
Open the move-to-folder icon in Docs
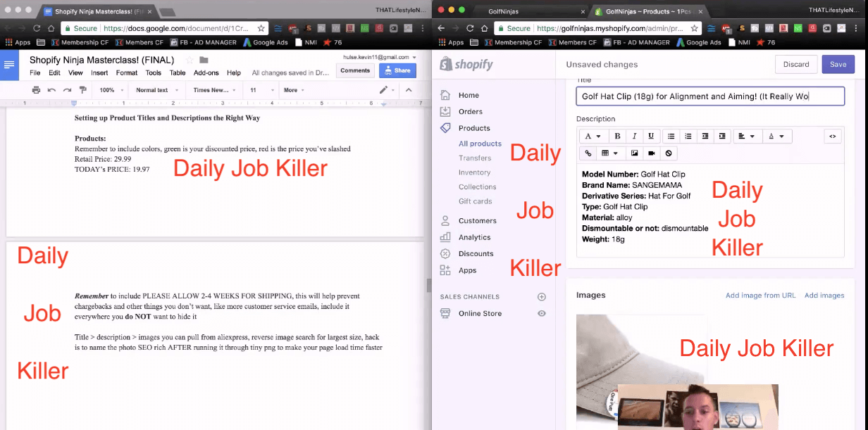pyautogui.click(x=204, y=60)
